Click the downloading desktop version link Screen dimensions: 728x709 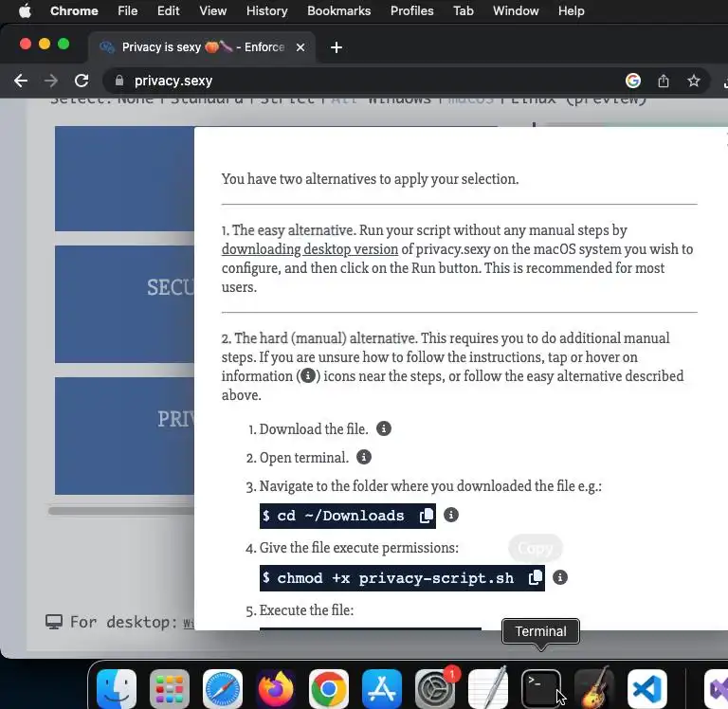[x=310, y=249]
